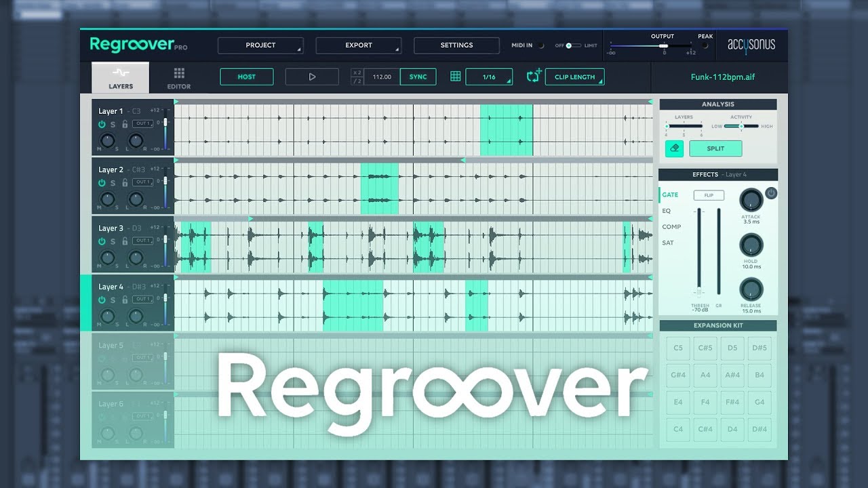Toggle the Layer 3 lock icon
Viewport: 868px width, 488px height.
click(x=125, y=241)
